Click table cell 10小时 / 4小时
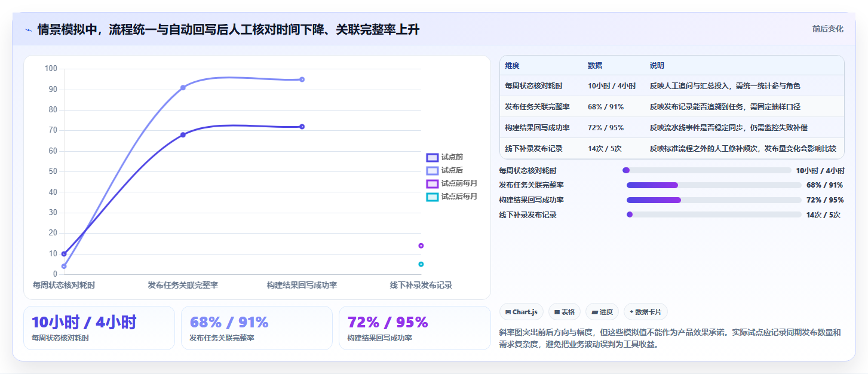 point(612,86)
